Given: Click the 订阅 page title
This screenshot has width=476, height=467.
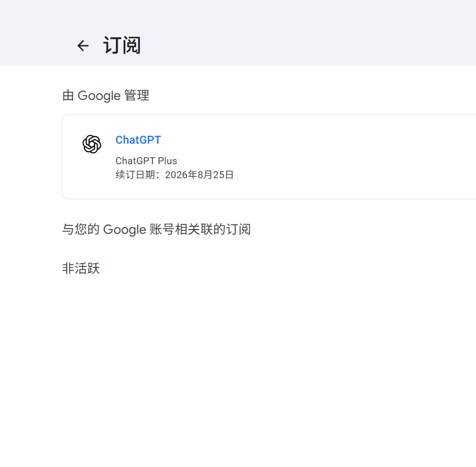Looking at the screenshot, I should click(122, 46).
